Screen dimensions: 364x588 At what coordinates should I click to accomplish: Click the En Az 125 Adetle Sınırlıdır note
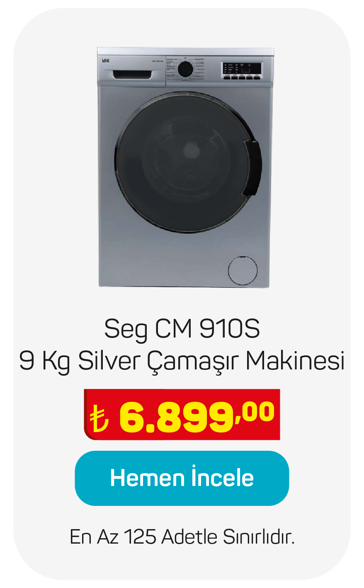(182, 537)
